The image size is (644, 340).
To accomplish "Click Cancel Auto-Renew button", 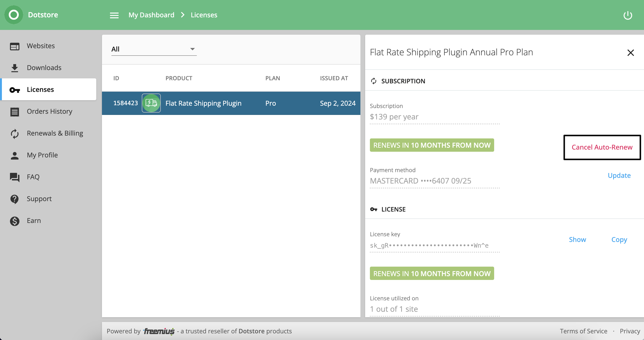I will click(x=602, y=147).
